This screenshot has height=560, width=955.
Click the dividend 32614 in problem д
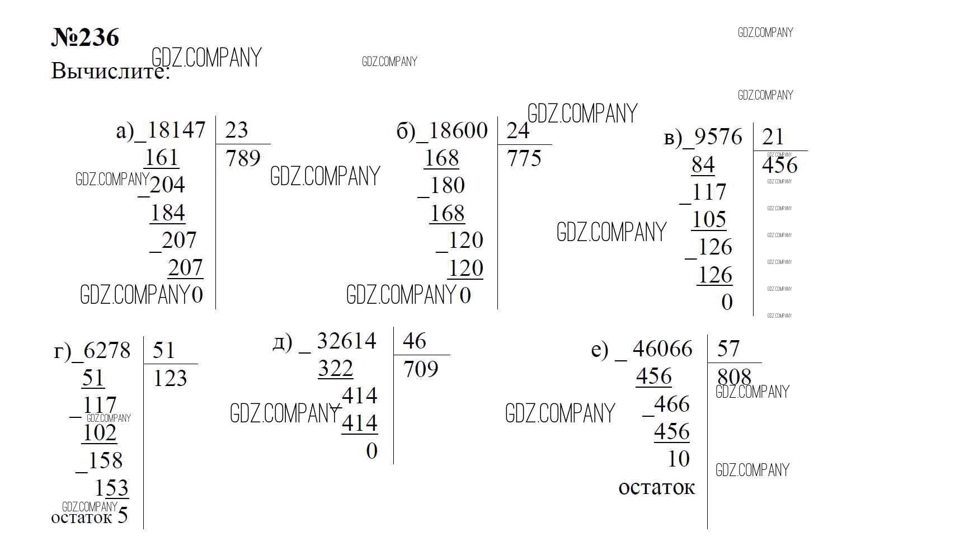(x=347, y=341)
